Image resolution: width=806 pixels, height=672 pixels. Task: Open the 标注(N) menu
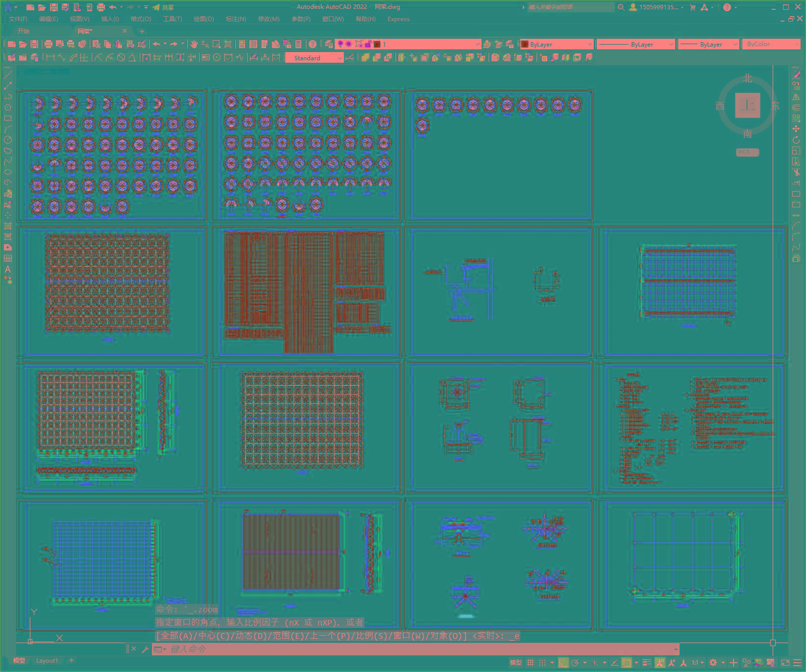236,19
